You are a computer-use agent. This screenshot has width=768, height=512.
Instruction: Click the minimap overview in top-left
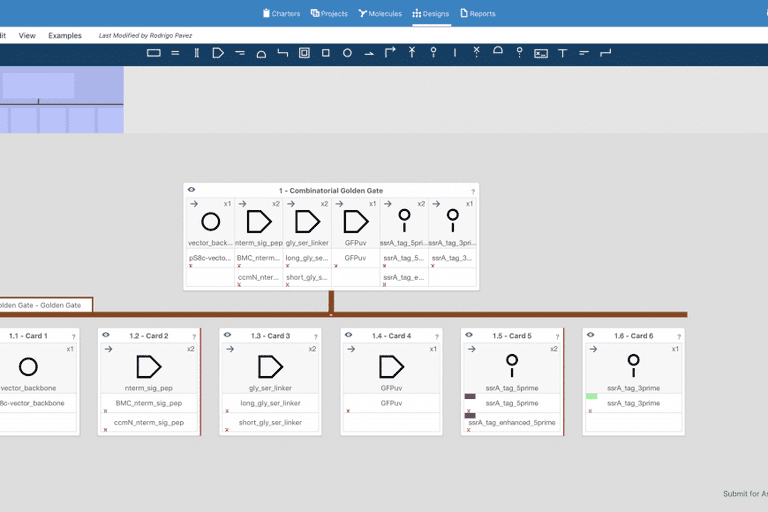[x=62, y=100]
